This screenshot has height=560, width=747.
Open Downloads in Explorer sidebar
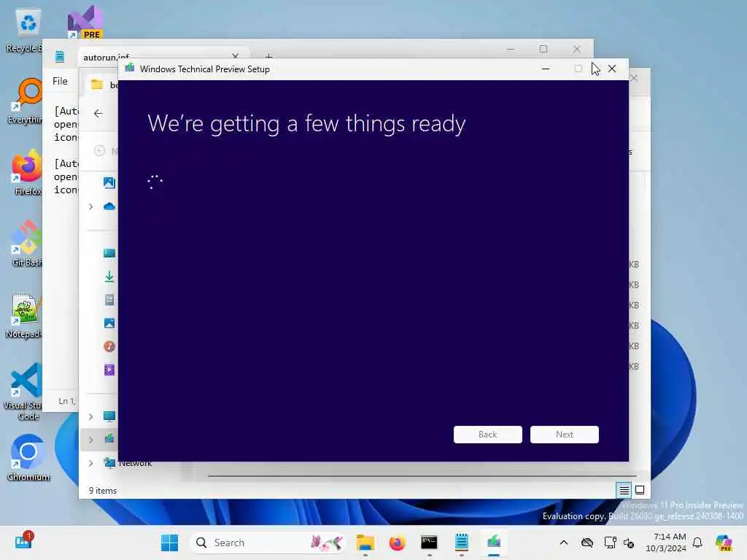[x=109, y=276]
